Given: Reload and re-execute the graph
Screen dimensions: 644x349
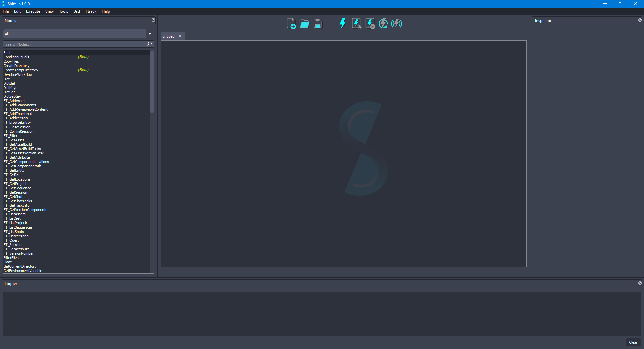Looking at the screenshot, I should 383,23.
